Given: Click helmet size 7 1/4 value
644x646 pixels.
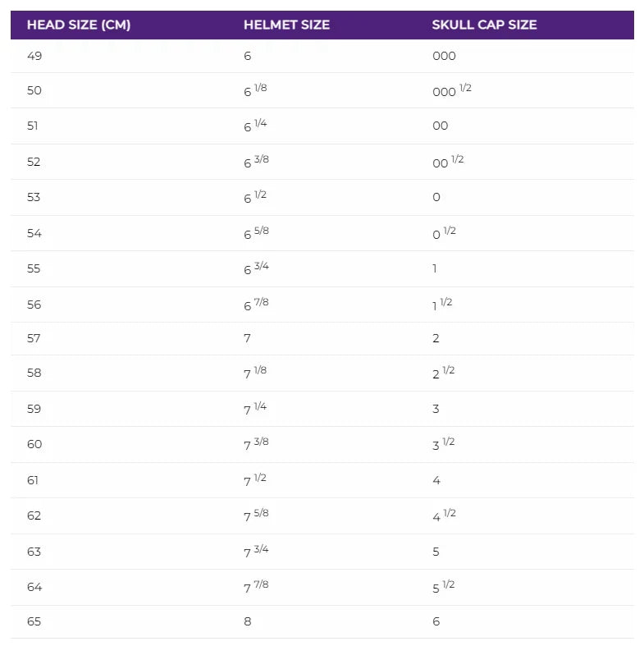Looking at the screenshot, I should click(x=255, y=409).
